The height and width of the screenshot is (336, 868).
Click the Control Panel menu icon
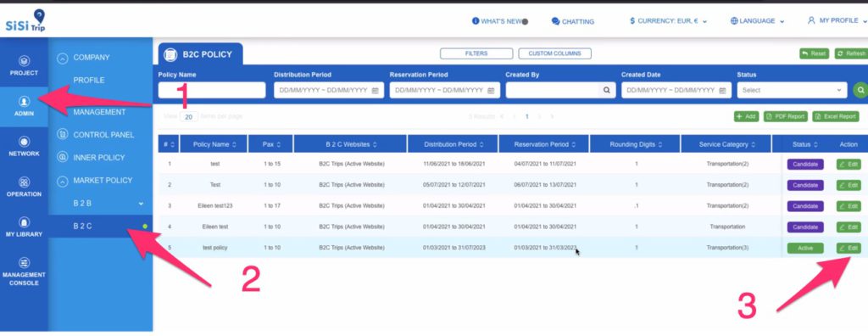pos(63,135)
